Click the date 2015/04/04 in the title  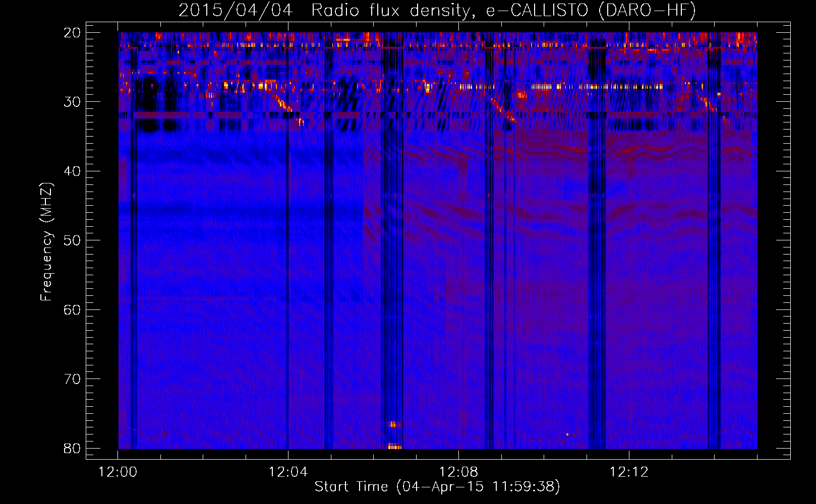tap(236, 10)
